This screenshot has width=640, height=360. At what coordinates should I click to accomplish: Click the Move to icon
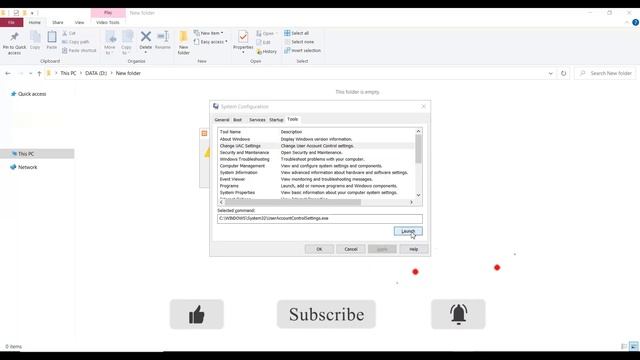coord(110,37)
